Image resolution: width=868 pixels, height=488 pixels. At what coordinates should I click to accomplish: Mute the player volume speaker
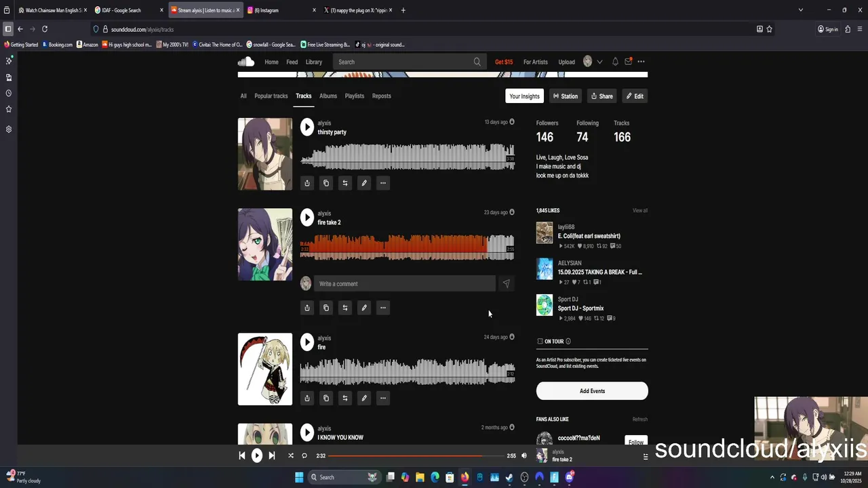click(x=524, y=455)
